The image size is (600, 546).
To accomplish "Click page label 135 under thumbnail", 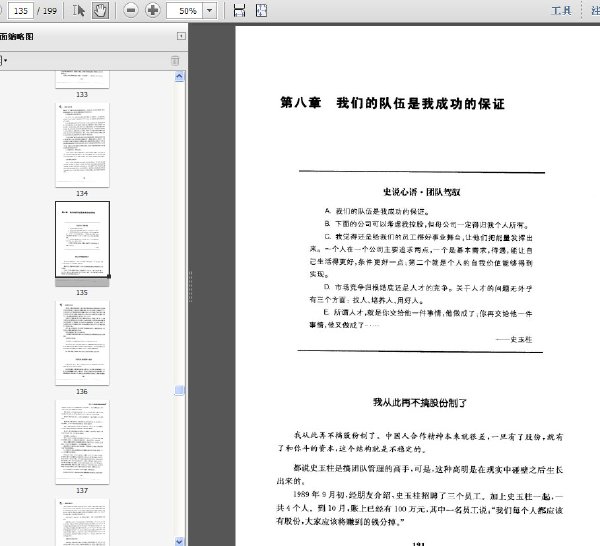I will [x=82, y=292].
